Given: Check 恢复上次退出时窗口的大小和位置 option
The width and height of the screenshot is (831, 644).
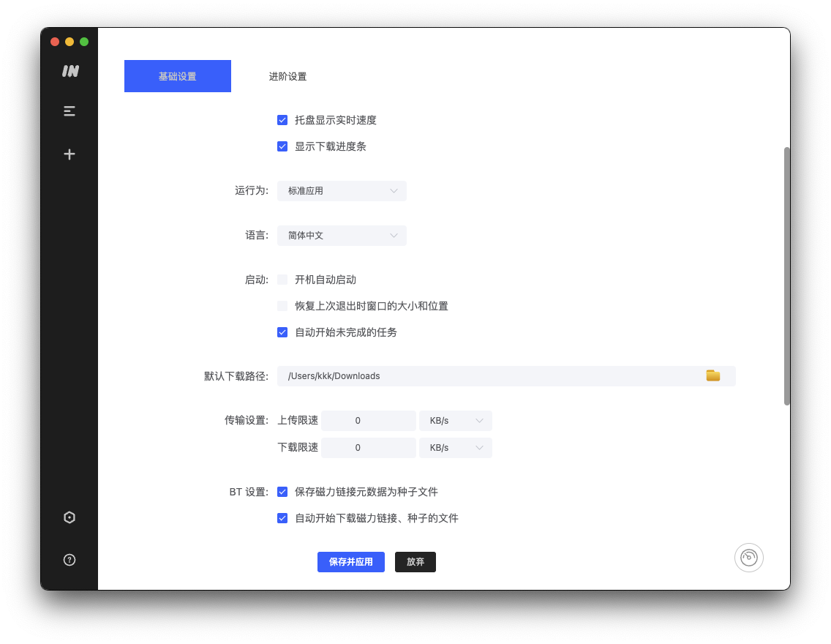Looking at the screenshot, I should pyautogui.click(x=282, y=306).
